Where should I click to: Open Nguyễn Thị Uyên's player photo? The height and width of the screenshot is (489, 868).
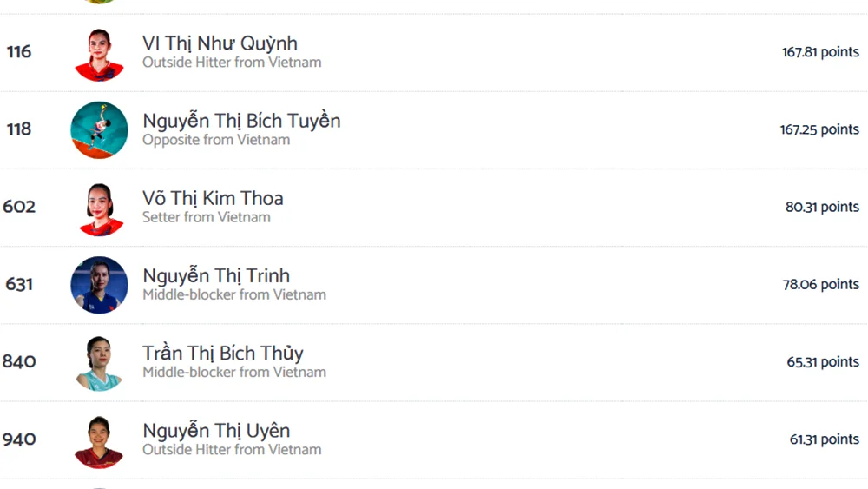pyautogui.click(x=99, y=440)
